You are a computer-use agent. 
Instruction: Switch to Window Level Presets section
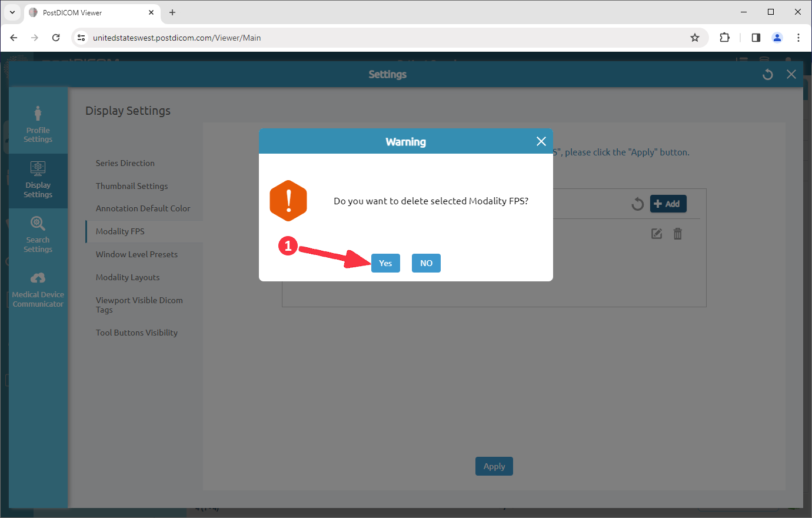click(137, 254)
